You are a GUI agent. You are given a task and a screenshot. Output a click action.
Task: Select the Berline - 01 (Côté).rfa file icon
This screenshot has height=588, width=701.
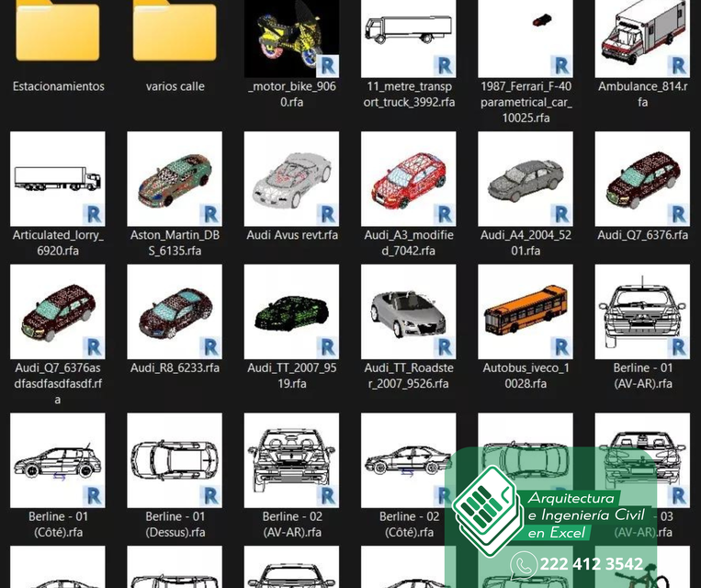(x=58, y=460)
